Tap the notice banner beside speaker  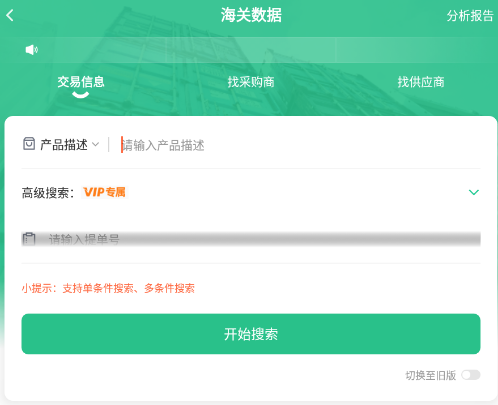click(x=260, y=50)
